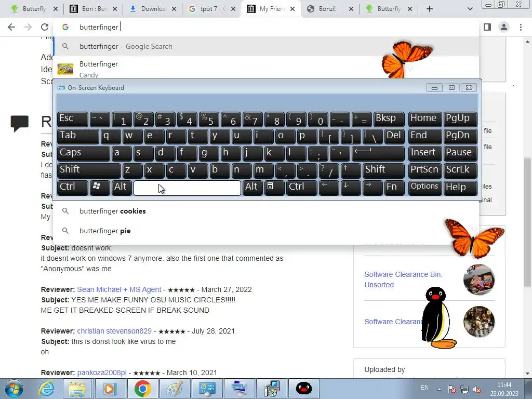Click the context menu key on keyboard
Viewport: 532px width, 399px height.
click(274, 188)
